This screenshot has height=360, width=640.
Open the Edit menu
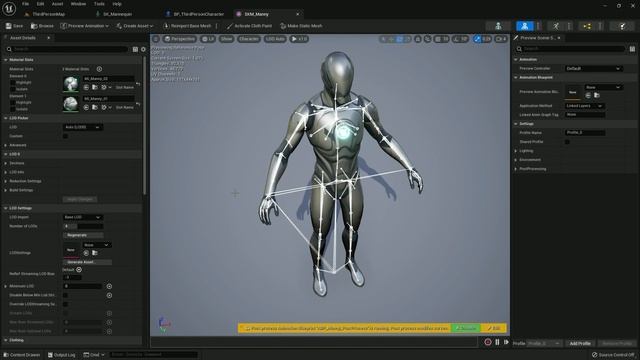click(x=40, y=4)
